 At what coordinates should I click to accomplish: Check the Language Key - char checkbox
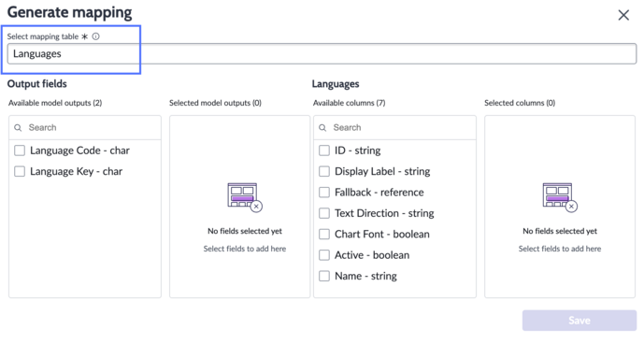tap(20, 171)
